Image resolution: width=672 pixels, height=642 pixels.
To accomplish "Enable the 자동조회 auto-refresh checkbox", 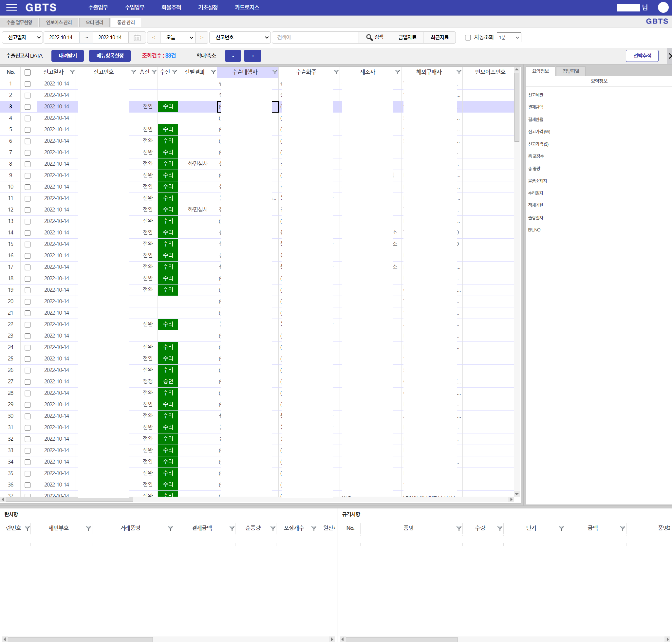I will pos(468,38).
